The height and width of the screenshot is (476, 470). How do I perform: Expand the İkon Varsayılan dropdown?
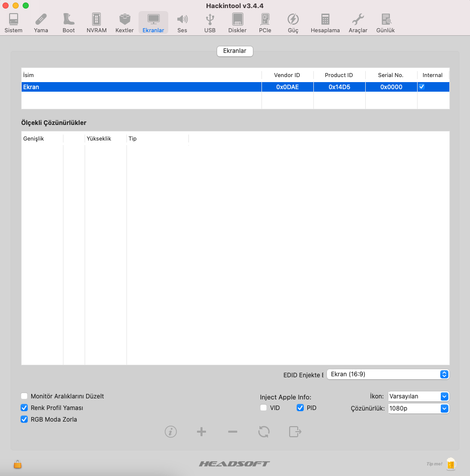[x=418, y=396]
